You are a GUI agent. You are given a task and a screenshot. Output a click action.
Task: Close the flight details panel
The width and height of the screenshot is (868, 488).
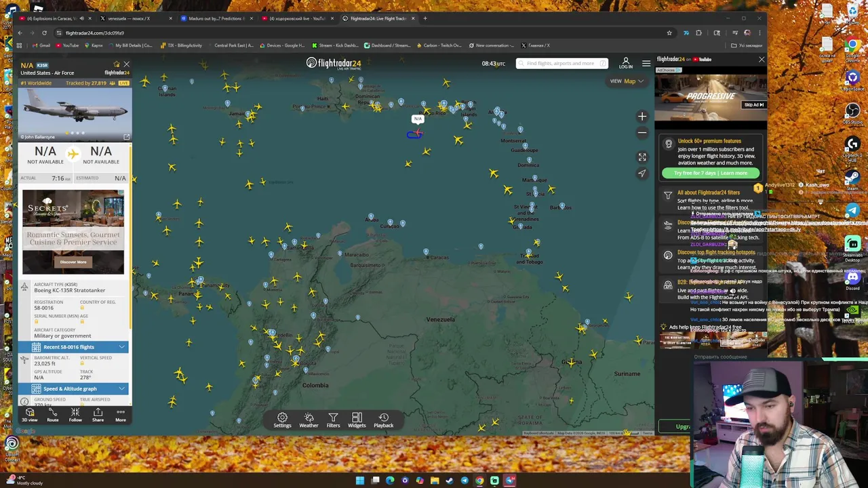point(126,64)
